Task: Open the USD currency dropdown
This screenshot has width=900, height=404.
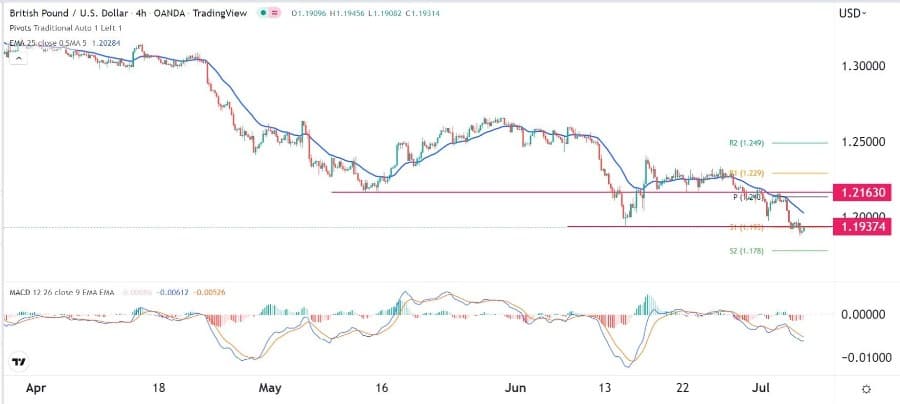Action: (x=852, y=13)
